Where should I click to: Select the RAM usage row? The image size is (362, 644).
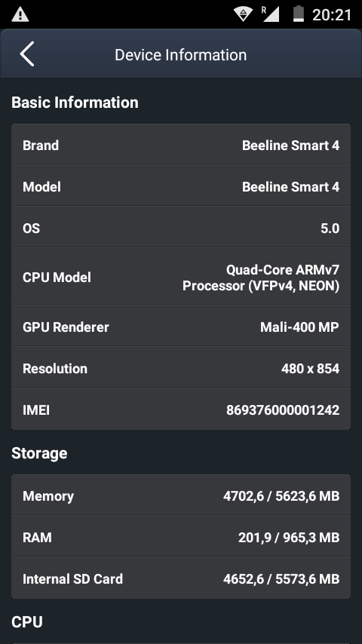pos(181,537)
